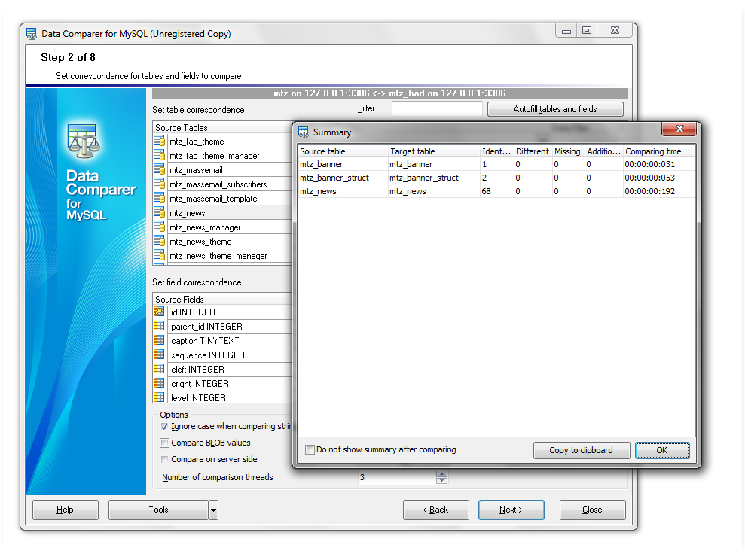This screenshot has width=745, height=560.
Task: Sort by Different column header
Action: (532, 151)
